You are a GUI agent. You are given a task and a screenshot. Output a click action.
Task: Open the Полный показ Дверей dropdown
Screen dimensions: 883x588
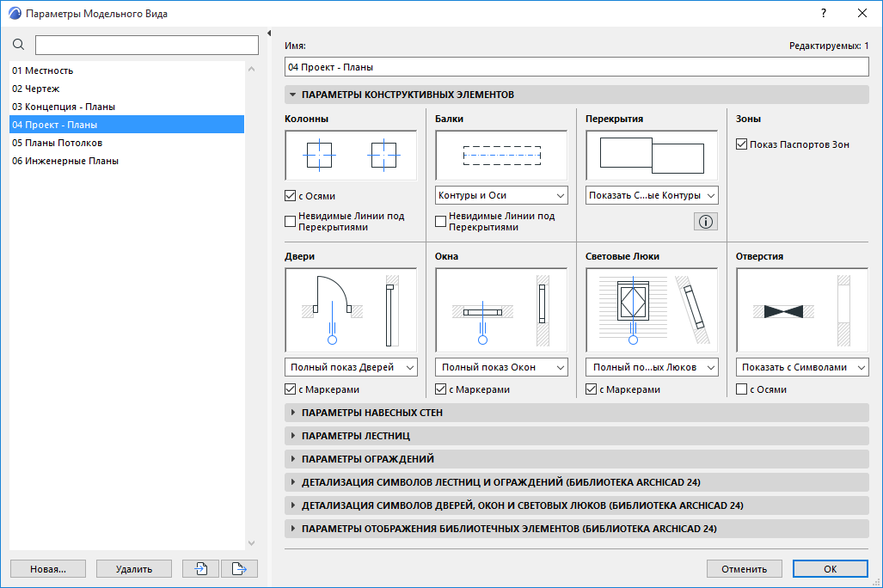click(x=350, y=367)
